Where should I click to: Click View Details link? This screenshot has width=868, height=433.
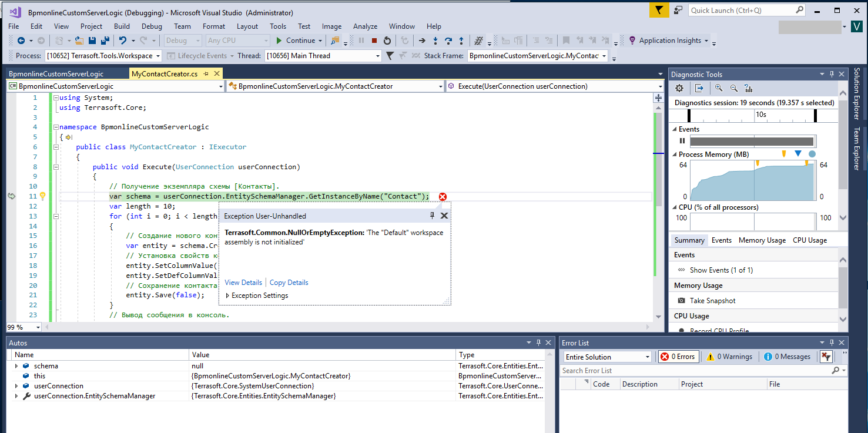[243, 283]
